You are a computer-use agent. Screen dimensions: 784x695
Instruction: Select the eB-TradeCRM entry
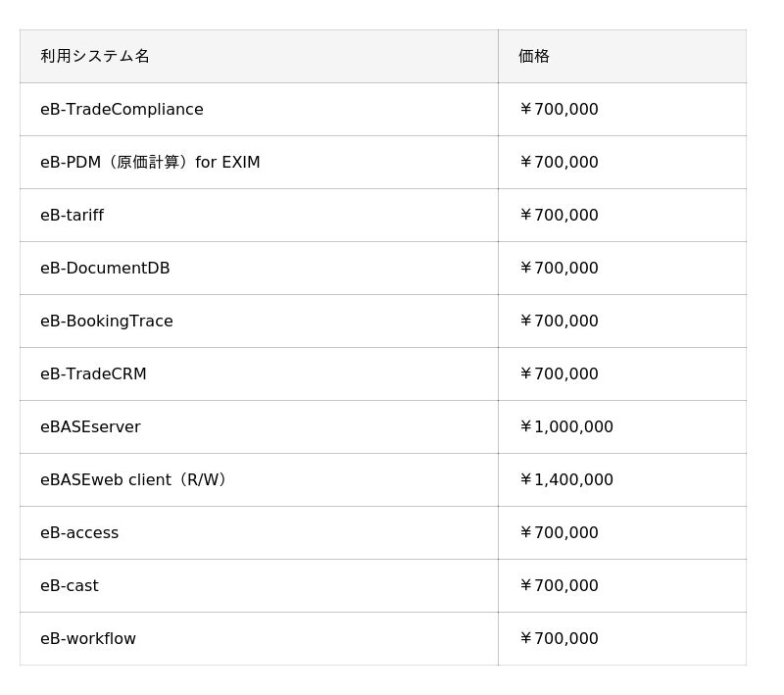(93, 373)
